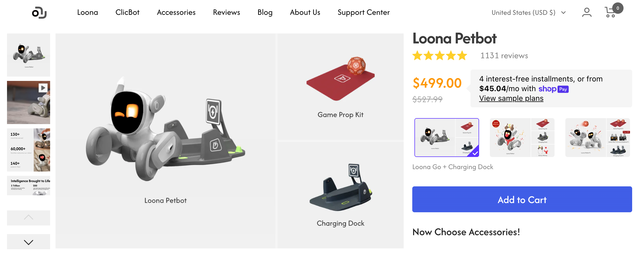
Task: Open the Accessories menu item
Action: [176, 12]
